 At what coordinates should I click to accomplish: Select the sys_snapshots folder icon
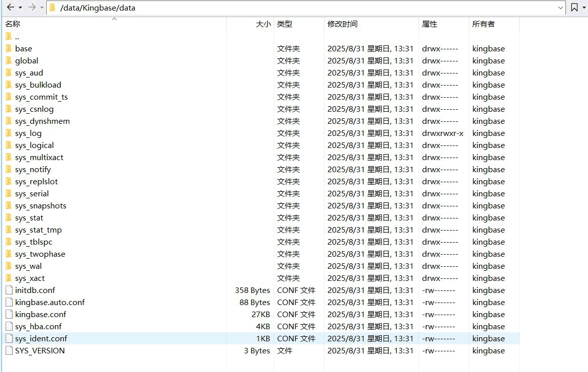[x=9, y=205]
